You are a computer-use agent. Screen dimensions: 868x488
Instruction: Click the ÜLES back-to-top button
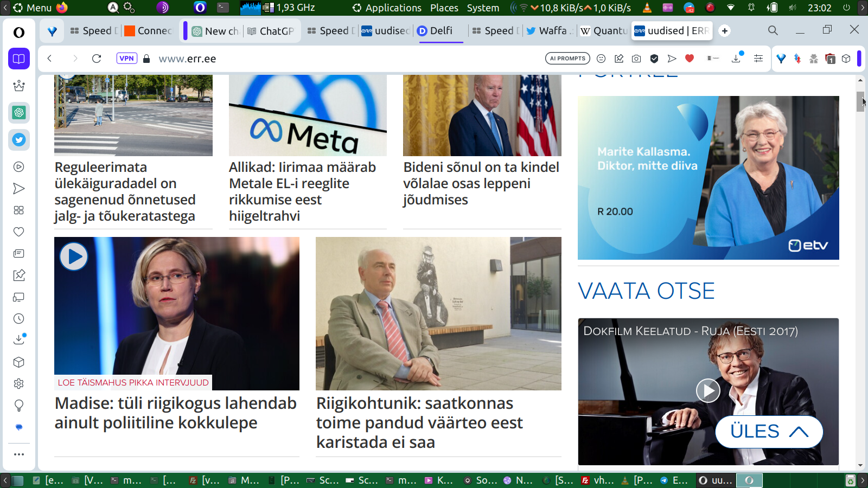pyautogui.click(x=769, y=432)
